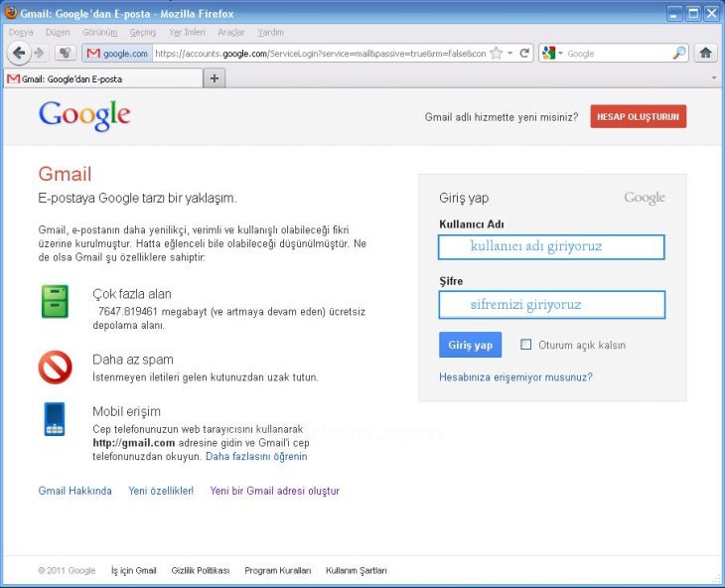Open the Yer İmleri menu
Screen dimensions: 725x588
pyautogui.click(x=187, y=33)
